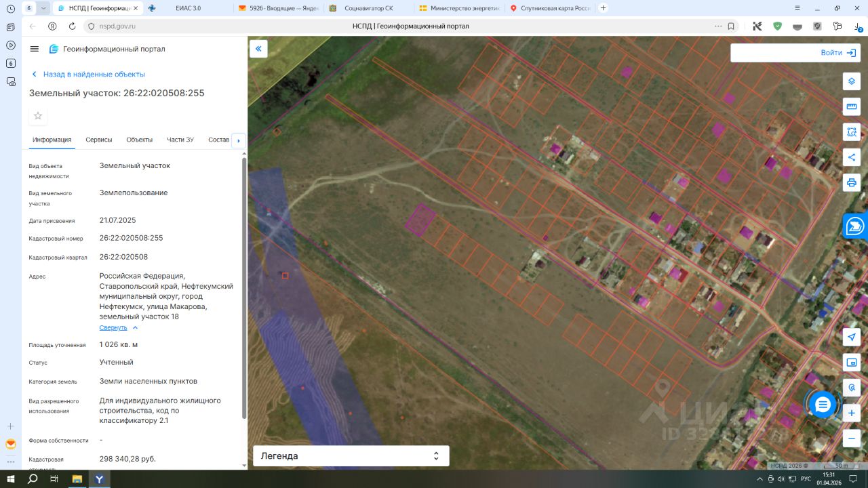Go back via Назад в найденные объекты

pos(88,75)
